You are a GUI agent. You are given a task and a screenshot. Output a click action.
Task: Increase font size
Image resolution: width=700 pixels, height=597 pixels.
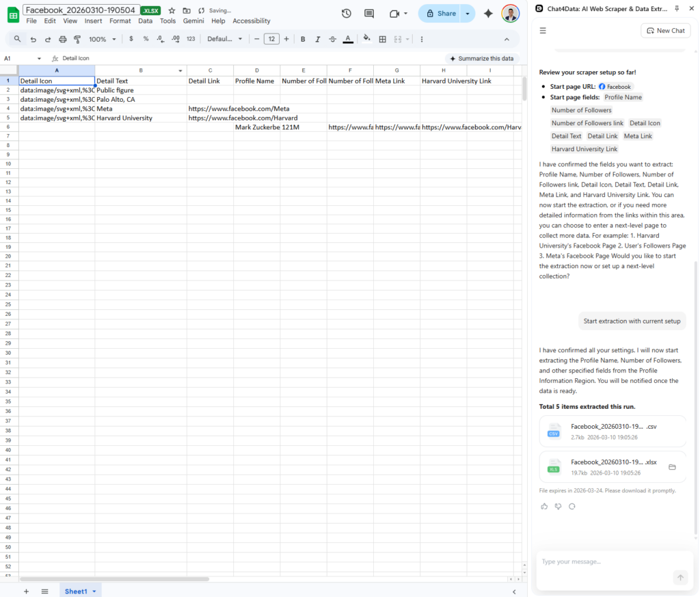click(x=286, y=39)
